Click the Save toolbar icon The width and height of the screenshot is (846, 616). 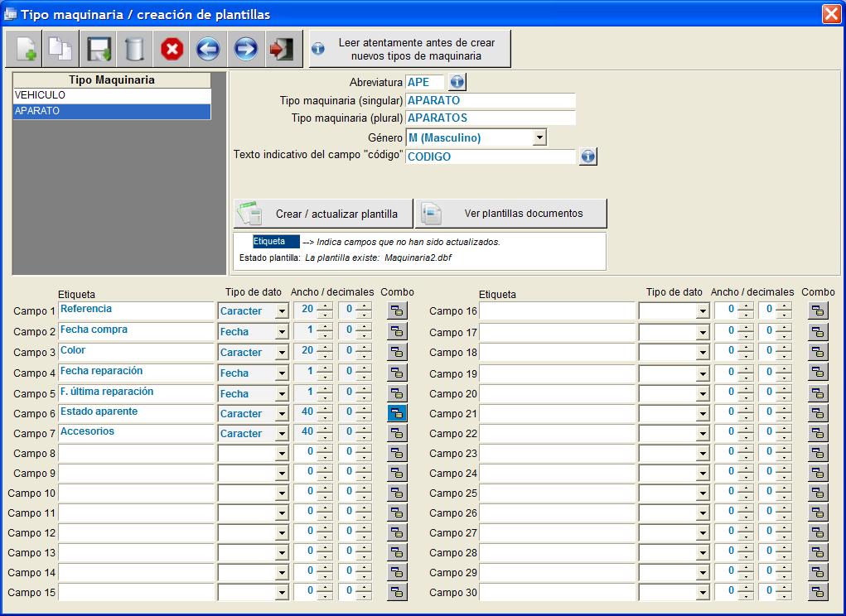98,49
